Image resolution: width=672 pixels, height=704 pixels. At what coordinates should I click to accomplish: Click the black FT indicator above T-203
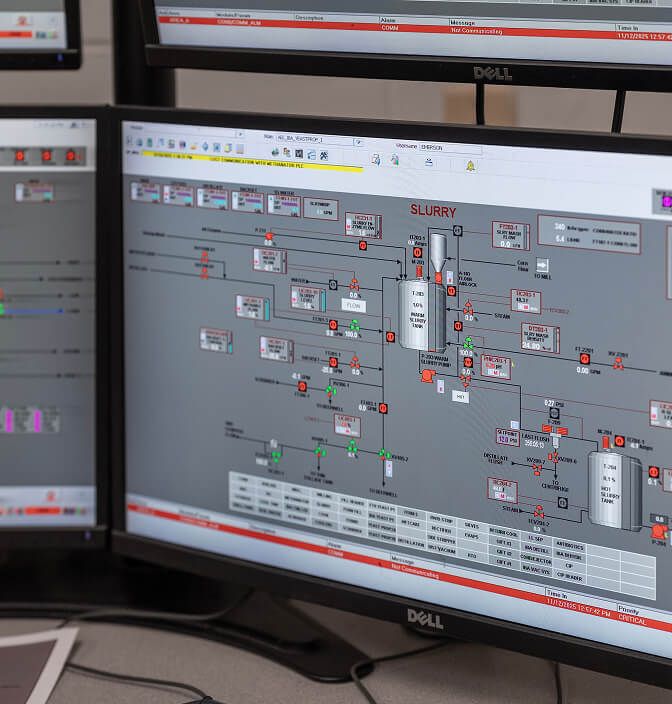(457, 231)
